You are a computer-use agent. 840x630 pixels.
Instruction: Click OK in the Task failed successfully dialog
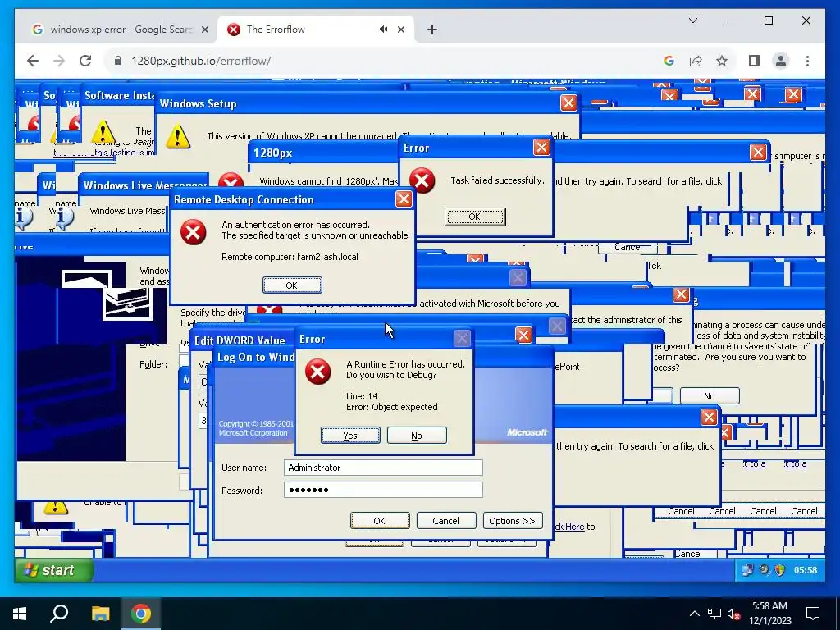point(475,217)
